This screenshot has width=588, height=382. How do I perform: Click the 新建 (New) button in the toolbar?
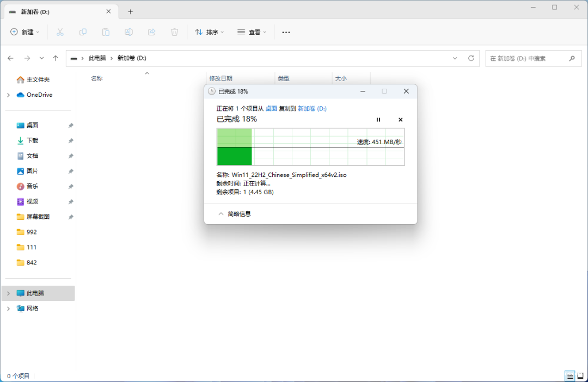point(24,32)
